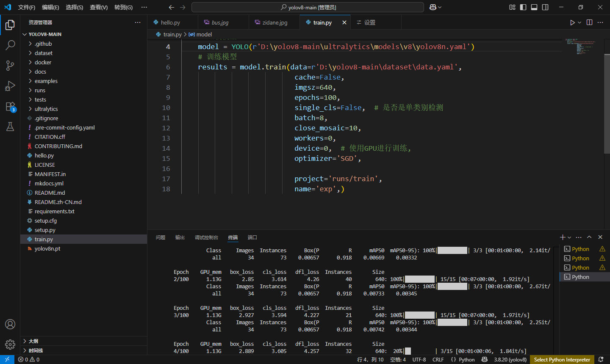Close the terminal panel
The image size is (610, 364).
point(600,237)
